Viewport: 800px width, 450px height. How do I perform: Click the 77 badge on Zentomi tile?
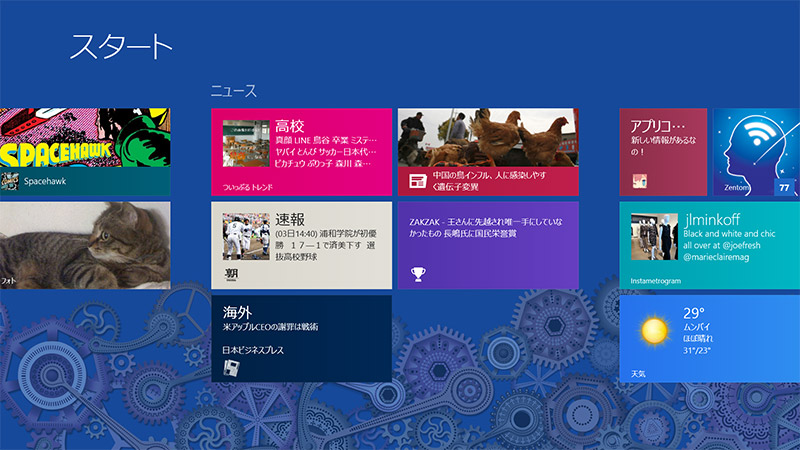[x=783, y=187]
